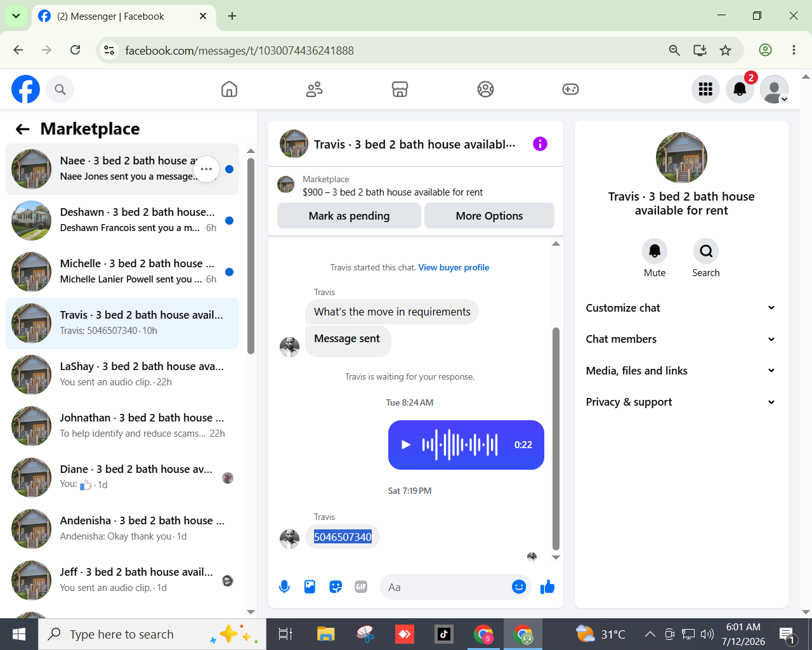Click chat messages vertical scrollbar

pos(556,438)
